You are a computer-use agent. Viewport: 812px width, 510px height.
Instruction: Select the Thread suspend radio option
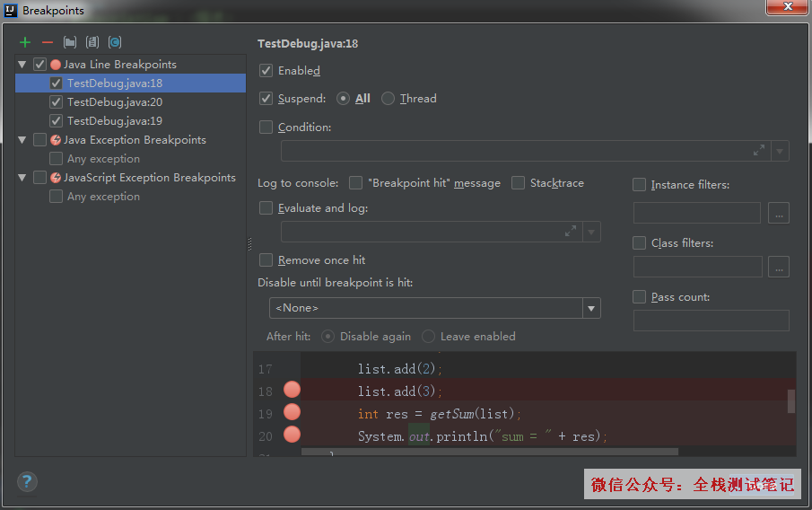point(388,99)
